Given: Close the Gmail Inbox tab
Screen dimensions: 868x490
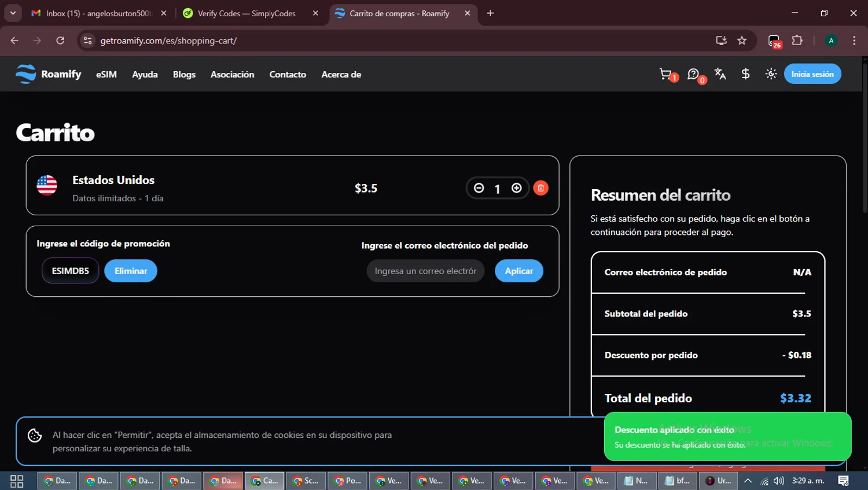Looking at the screenshot, I should (x=164, y=13).
